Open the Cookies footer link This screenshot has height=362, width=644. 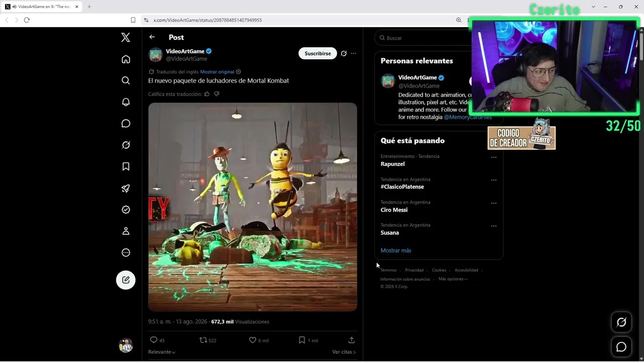pyautogui.click(x=439, y=270)
